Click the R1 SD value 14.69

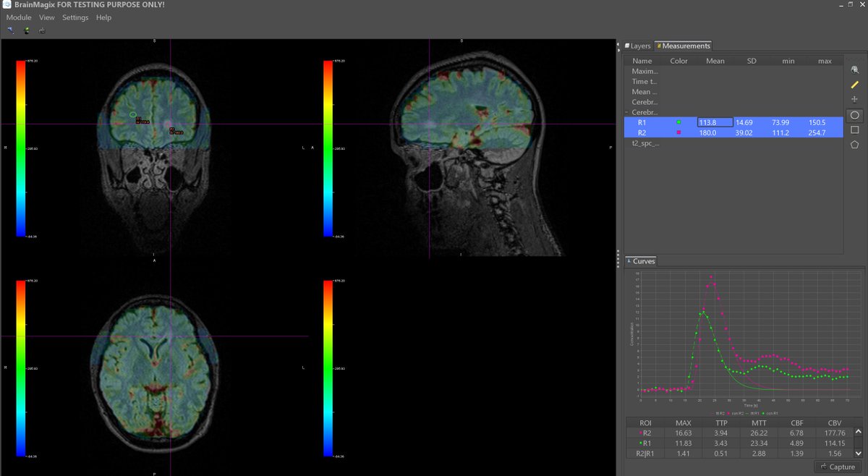(x=744, y=123)
